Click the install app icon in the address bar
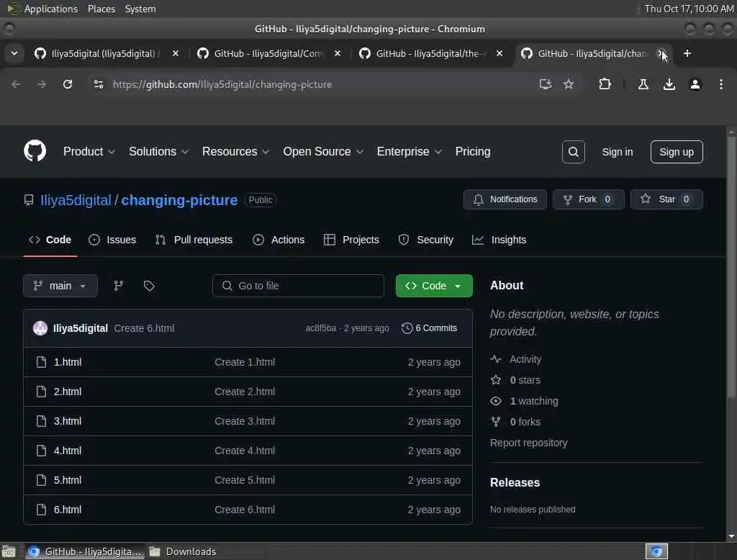Viewport: 737px width, 560px height. click(x=546, y=84)
